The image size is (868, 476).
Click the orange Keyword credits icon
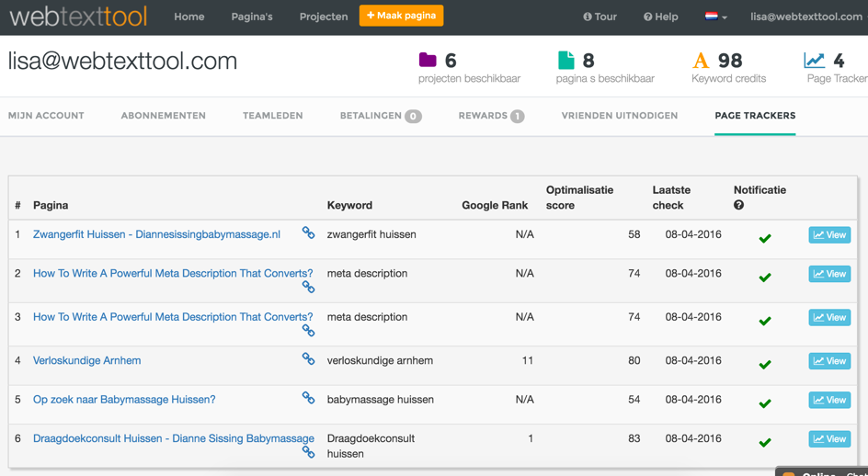pos(701,62)
